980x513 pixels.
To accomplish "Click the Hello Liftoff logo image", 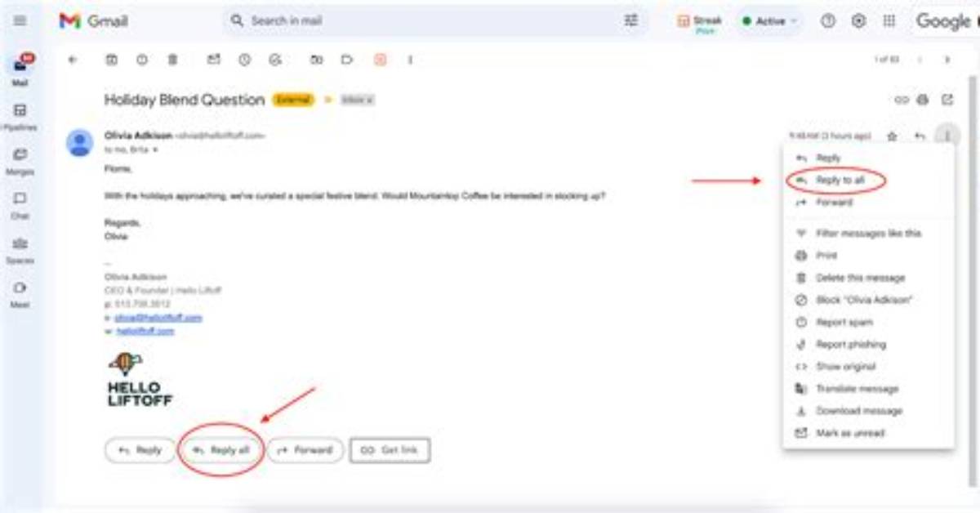I will (140, 380).
